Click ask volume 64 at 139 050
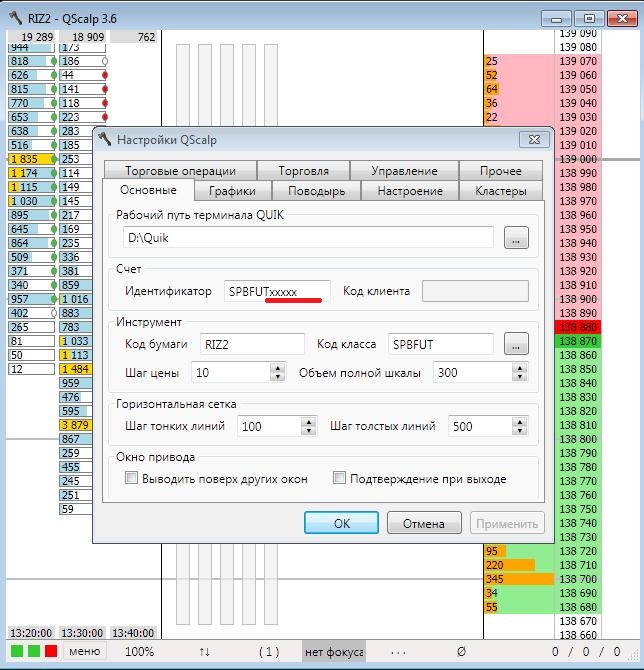644x670 pixels. point(491,89)
